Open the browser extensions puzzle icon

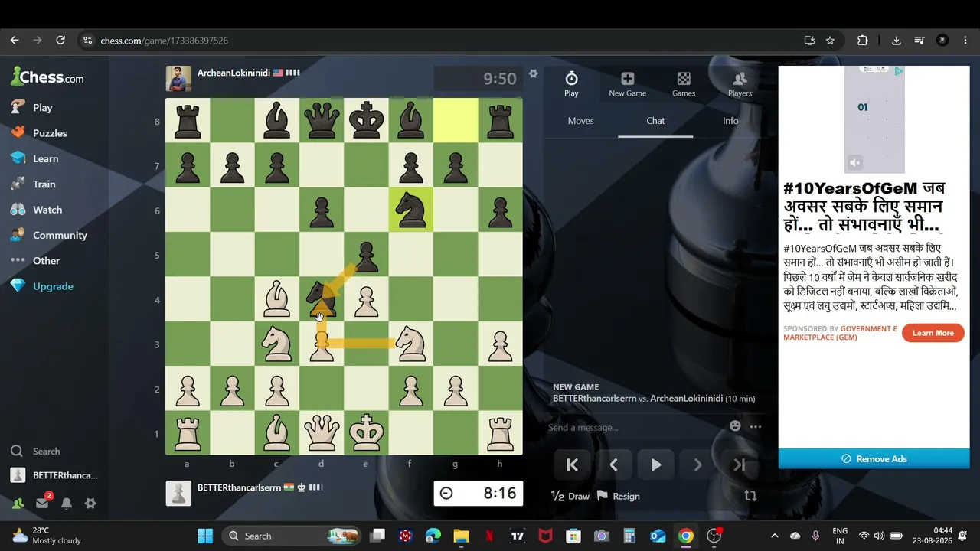coord(863,41)
